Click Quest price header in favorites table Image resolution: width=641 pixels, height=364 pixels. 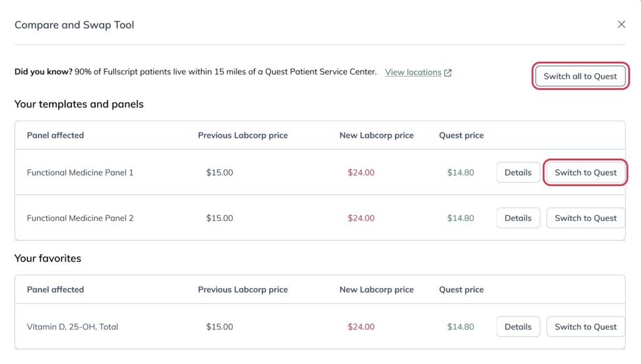[461, 290]
